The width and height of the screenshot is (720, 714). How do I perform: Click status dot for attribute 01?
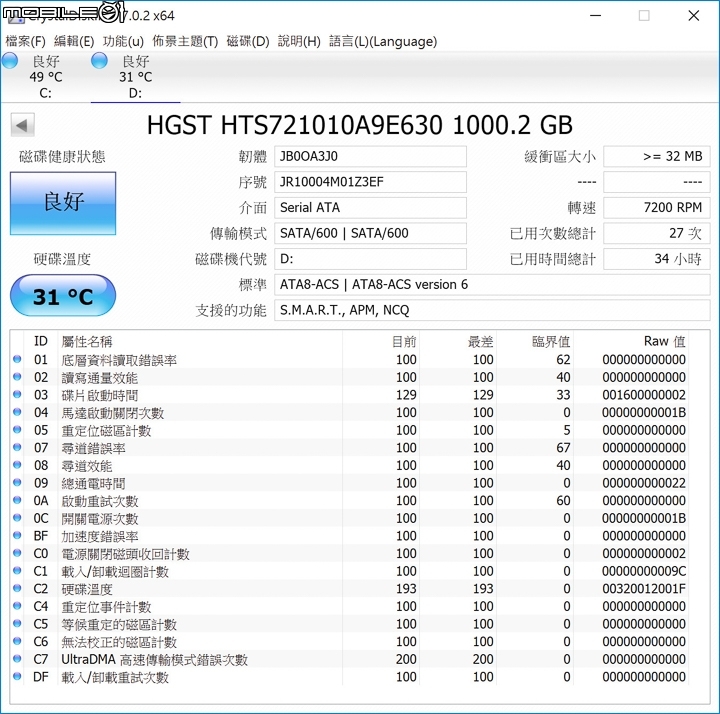coord(17,359)
